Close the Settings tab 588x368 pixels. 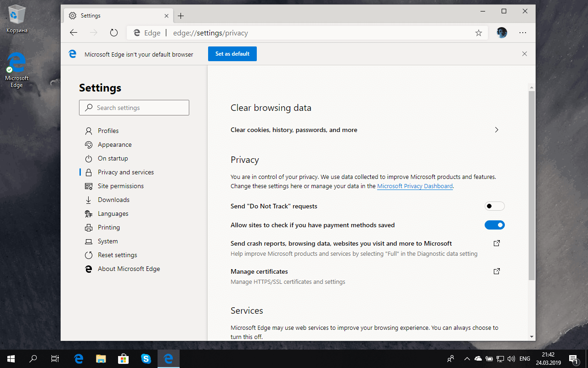(x=166, y=16)
